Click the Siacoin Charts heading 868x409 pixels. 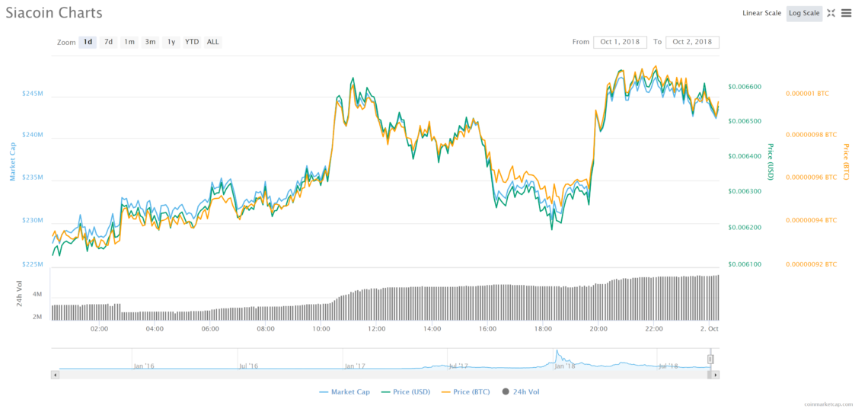(x=54, y=13)
